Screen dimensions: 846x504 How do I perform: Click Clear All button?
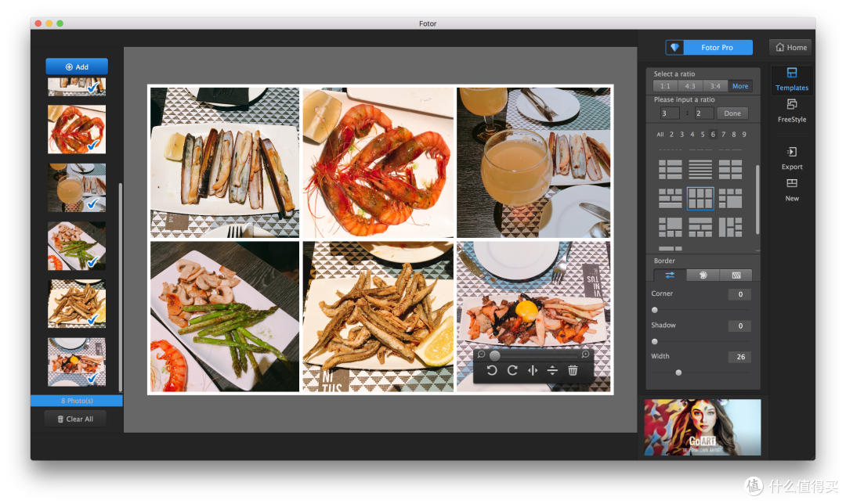(x=75, y=419)
